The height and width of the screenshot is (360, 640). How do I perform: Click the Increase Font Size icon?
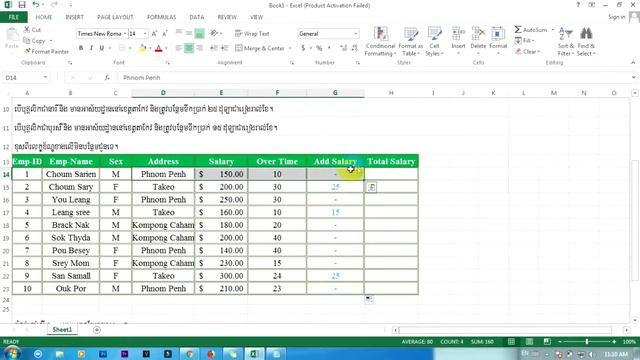coord(154,34)
